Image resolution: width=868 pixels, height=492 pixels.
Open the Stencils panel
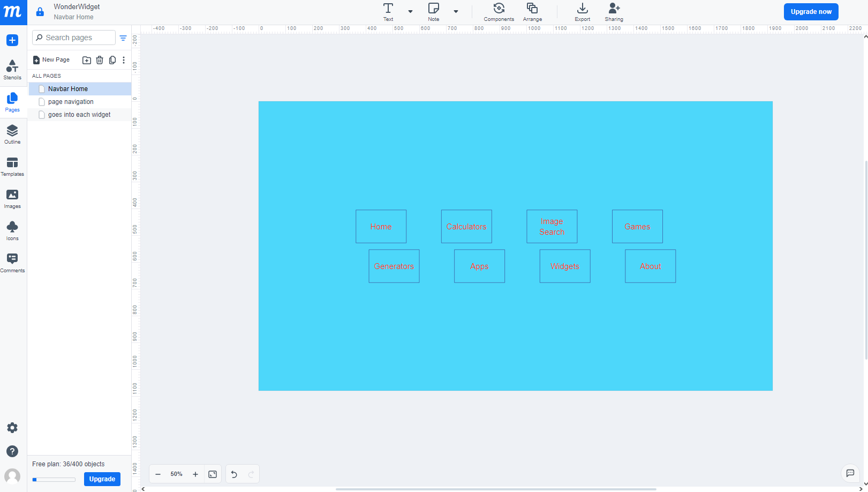12,69
